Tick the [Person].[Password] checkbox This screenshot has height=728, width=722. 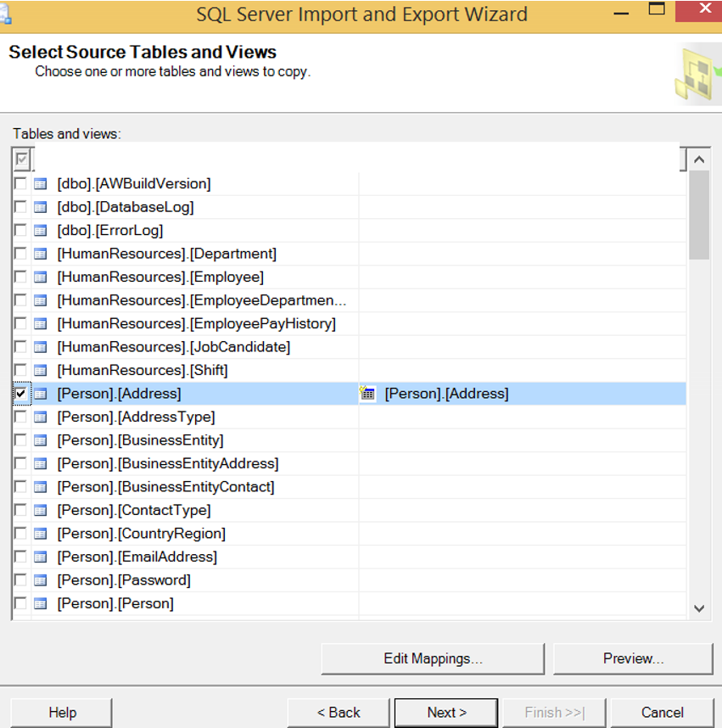coord(20,580)
